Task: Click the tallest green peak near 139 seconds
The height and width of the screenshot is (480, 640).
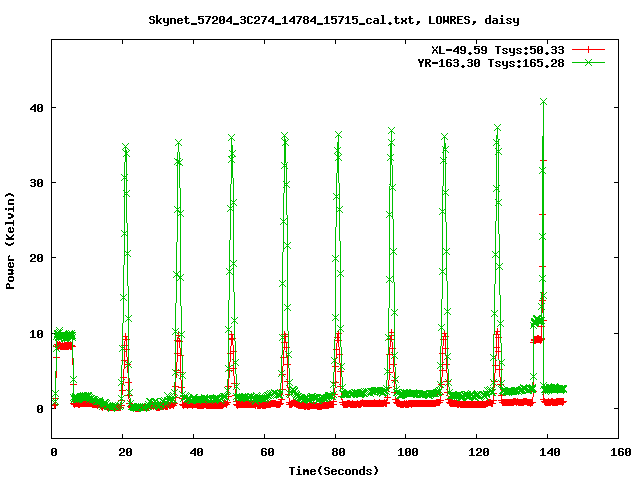Action: point(543,102)
